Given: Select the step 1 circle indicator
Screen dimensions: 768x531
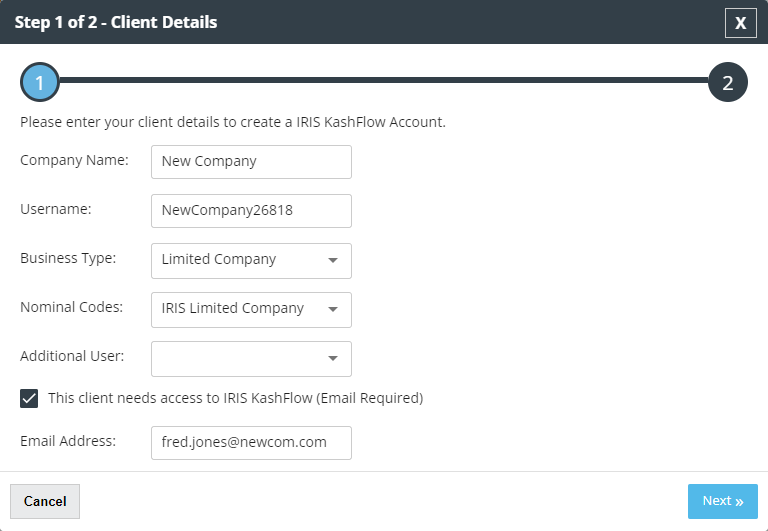Looking at the screenshot, I should tap(40, 82).
